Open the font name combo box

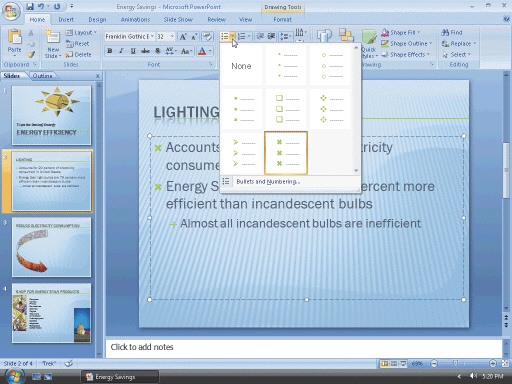point(129,36)
